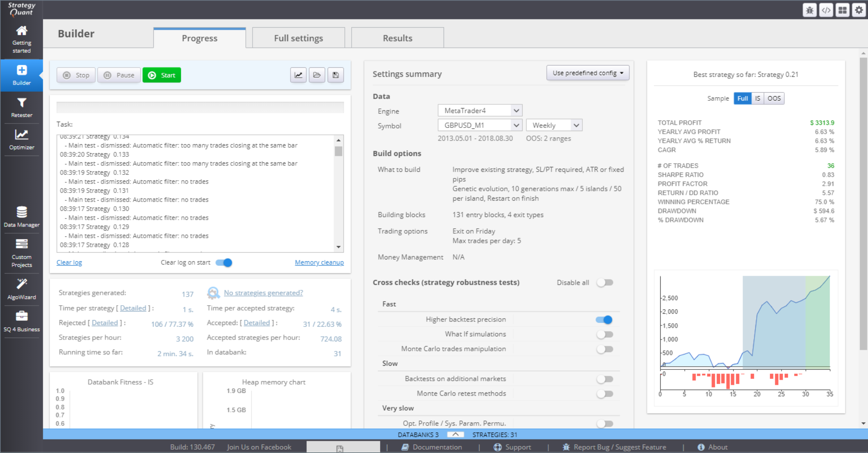
Task: Click the StrategyQuant logo
Action: pyautogui.click(x=21, y=9)
